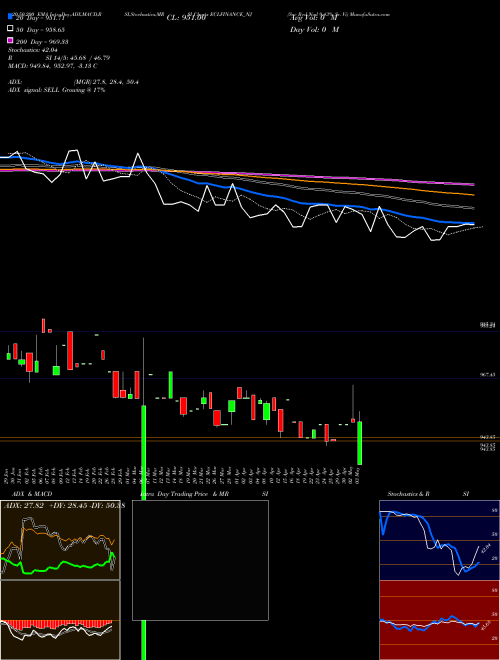This screenshot has height=660, width=500.
Task: Click the right end of the magenta 200-day line
Action: 473,184
